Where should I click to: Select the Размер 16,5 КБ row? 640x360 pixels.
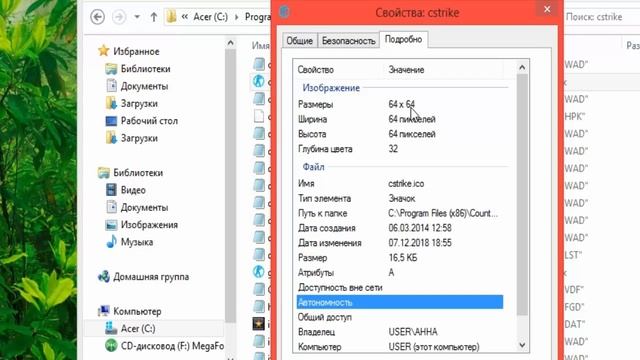tap(400, 258)
